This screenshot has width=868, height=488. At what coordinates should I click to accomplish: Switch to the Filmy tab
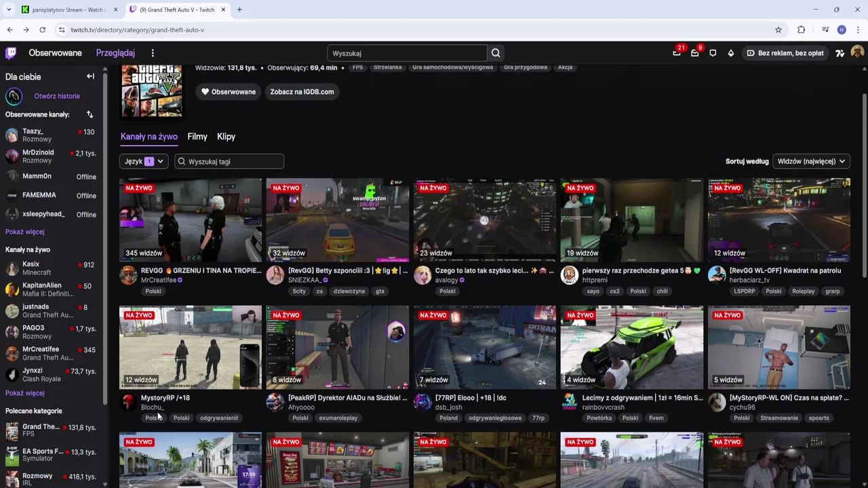(197, 136)
